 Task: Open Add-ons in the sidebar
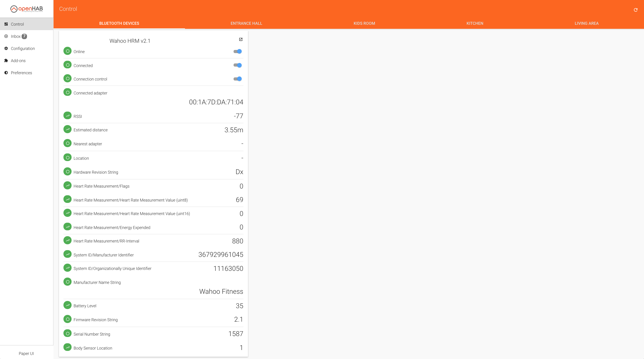(x=18, y=61)
